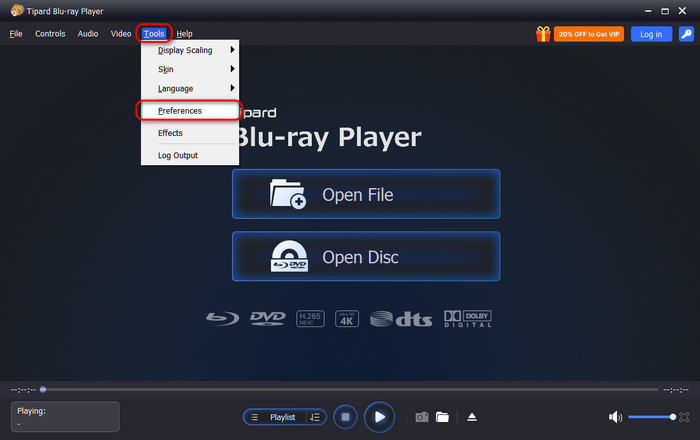The width and height of the screenshot is (700, 440).
Task: Open the Audio menu
Action: pos(88,34)
